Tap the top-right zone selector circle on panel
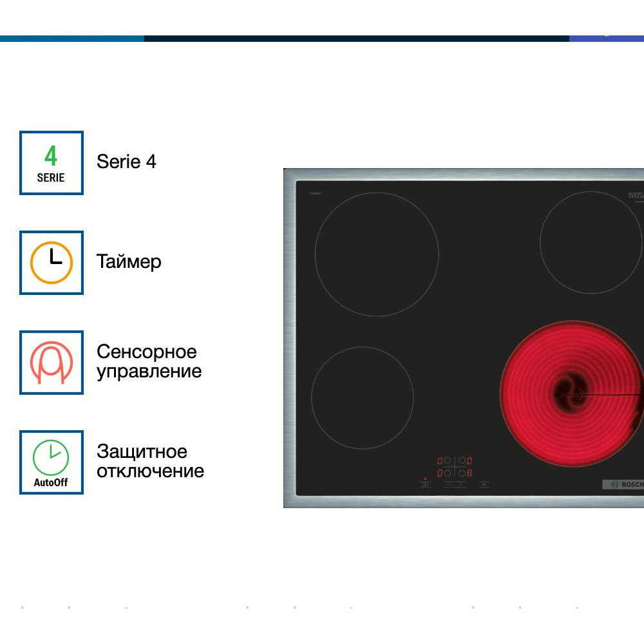 point(462,461)
